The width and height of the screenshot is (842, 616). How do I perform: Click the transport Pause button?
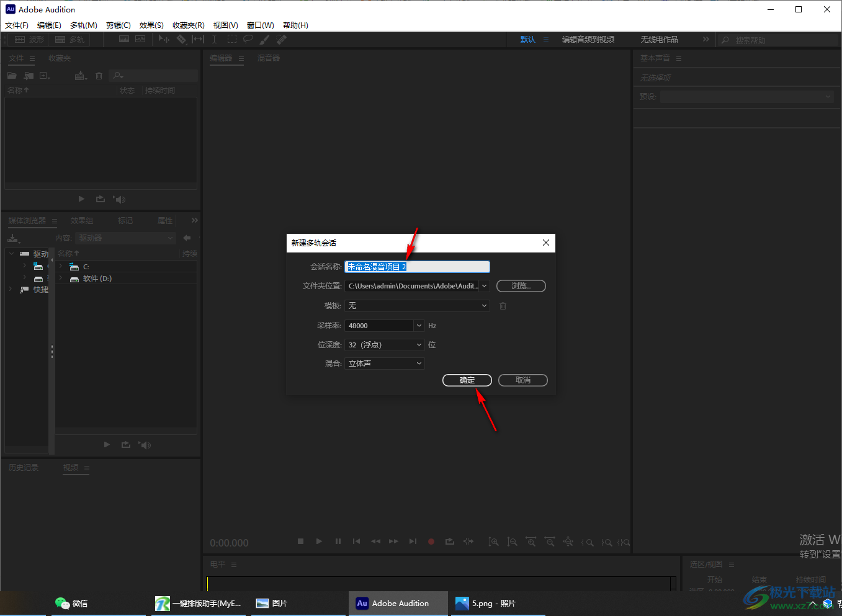(338, 542)
